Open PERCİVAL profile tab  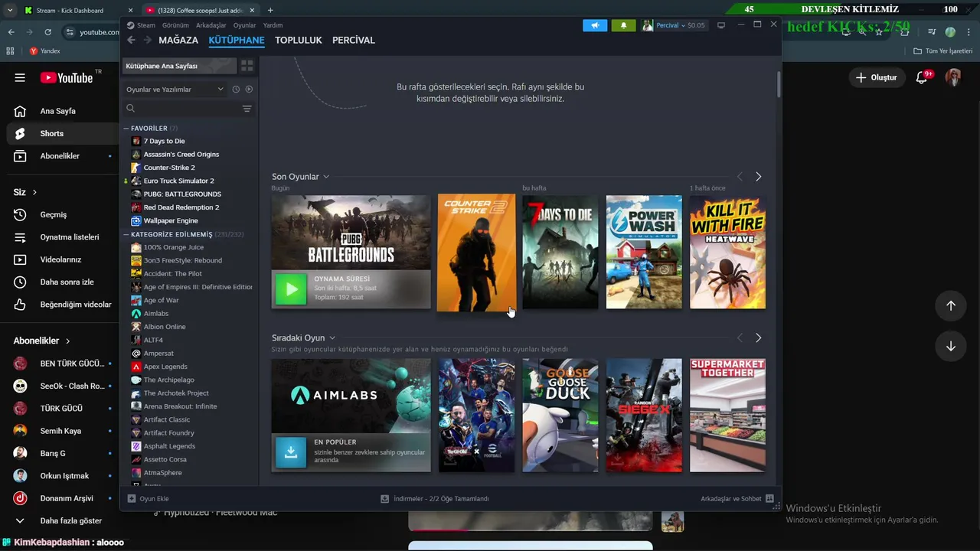[x=354, y=40]
